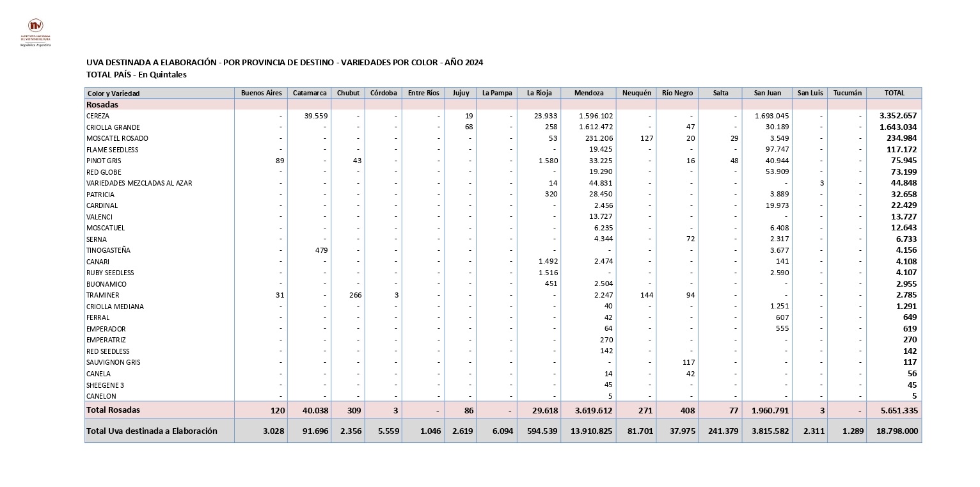Click the Catamarca CEREZA value 39.559
This screenshot has width=980, height=487.
pyautogui.click(x=316, y=116)
